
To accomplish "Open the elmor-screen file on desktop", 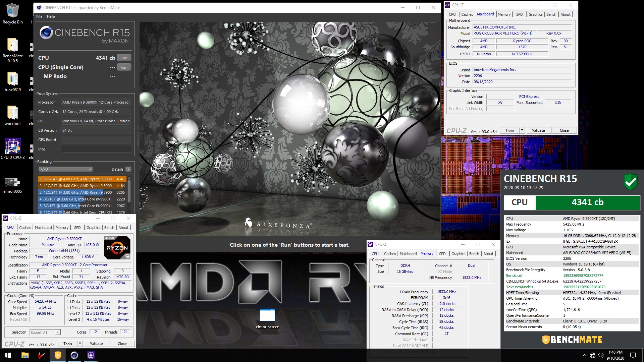I will [x=267, y=318].
